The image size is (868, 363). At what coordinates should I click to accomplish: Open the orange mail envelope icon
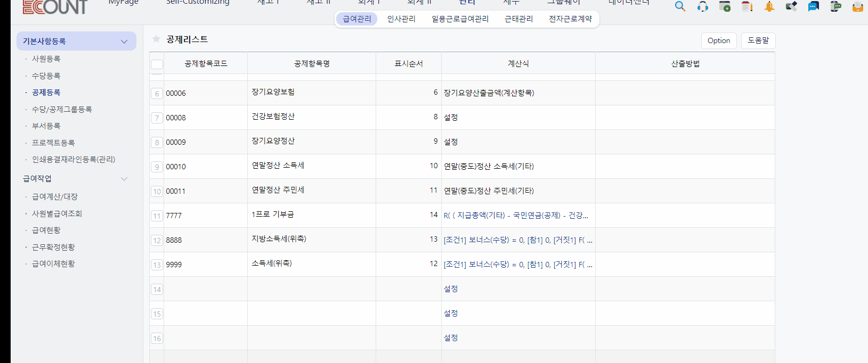[857, 6]
